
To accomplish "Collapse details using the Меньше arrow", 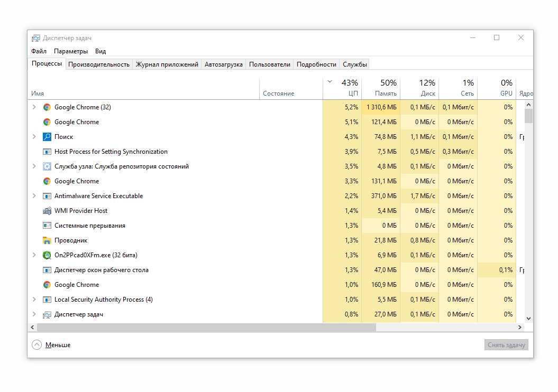I will (x=36, y=345).
